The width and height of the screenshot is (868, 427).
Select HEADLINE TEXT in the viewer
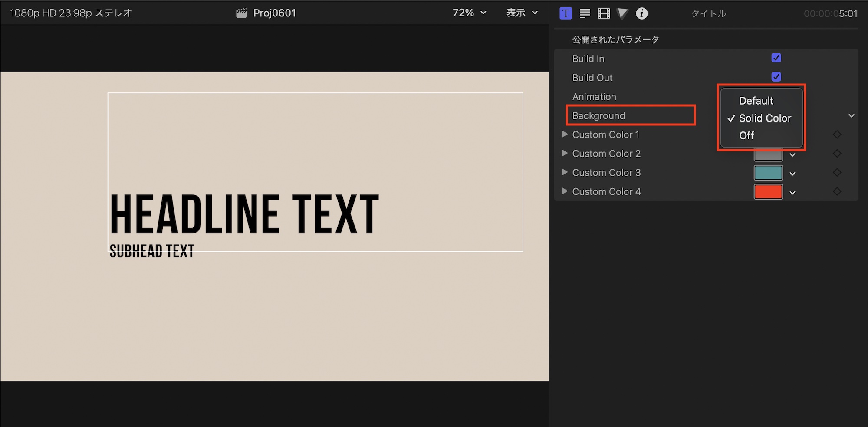[244, 214]
